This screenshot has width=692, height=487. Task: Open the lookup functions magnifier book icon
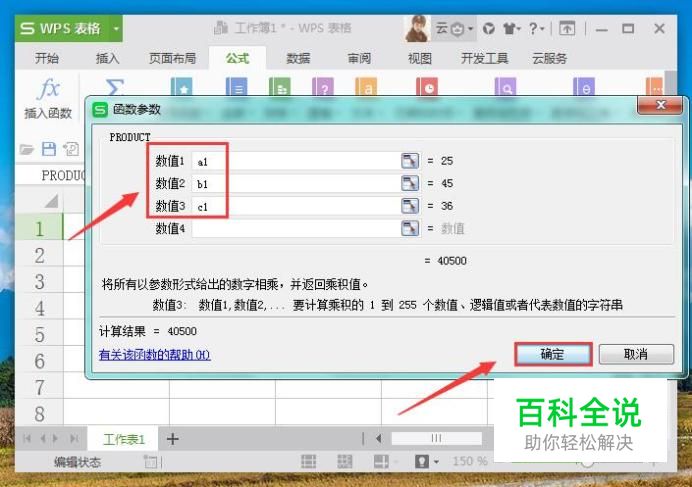(505, 87)
